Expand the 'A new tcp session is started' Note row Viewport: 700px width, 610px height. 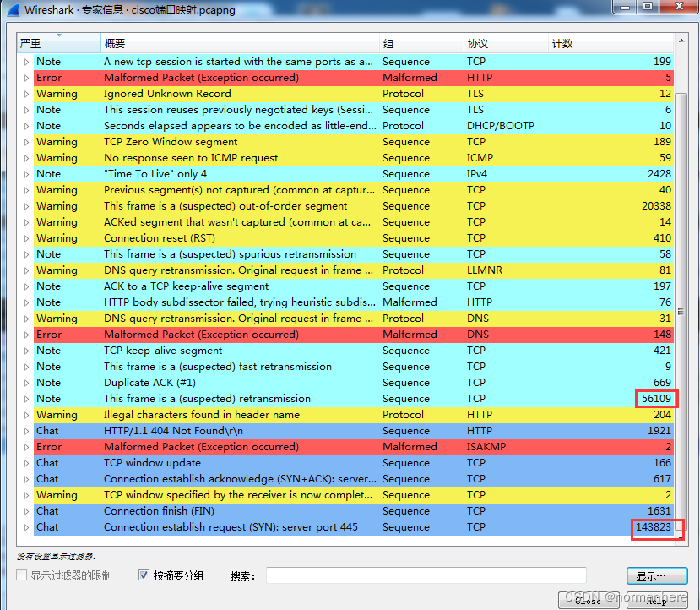[26, 62]
